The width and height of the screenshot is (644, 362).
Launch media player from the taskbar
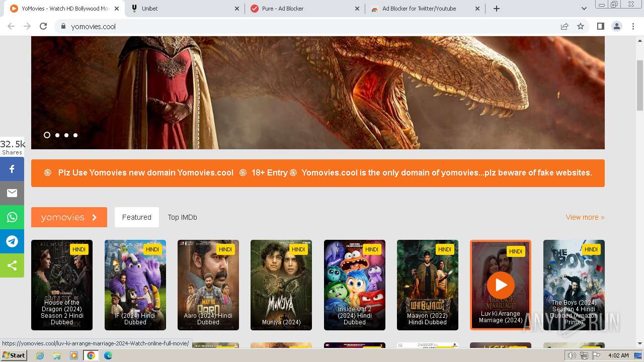coord(74,355)
